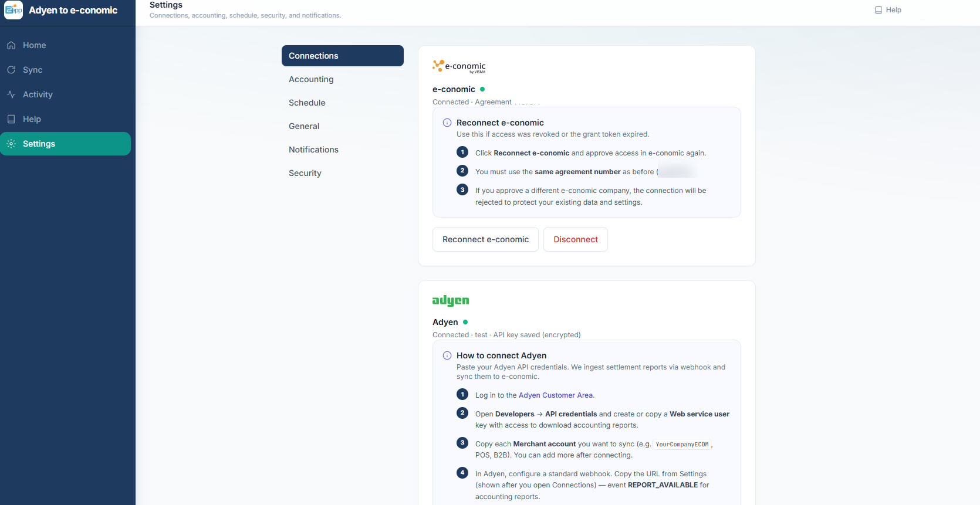Select Settings in the sidebar
This screenshot has width=980, height=505.
point(65,144)
